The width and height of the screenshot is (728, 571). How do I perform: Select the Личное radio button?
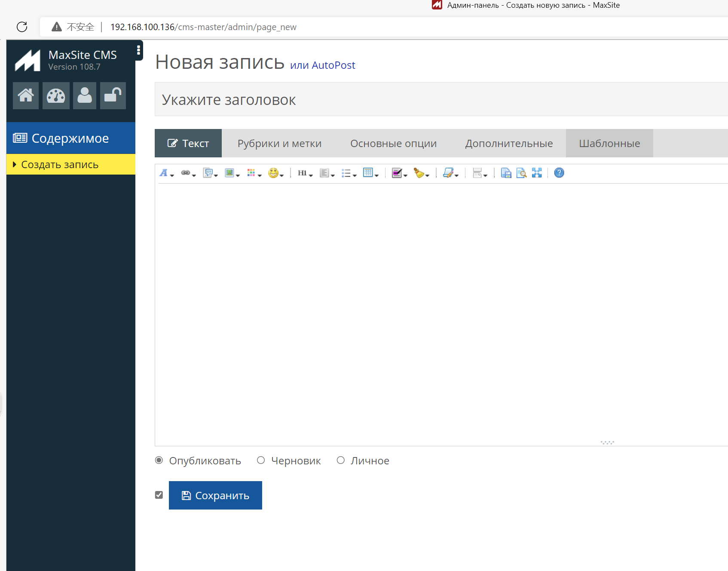pyautogui.click(x=341, y=460)
